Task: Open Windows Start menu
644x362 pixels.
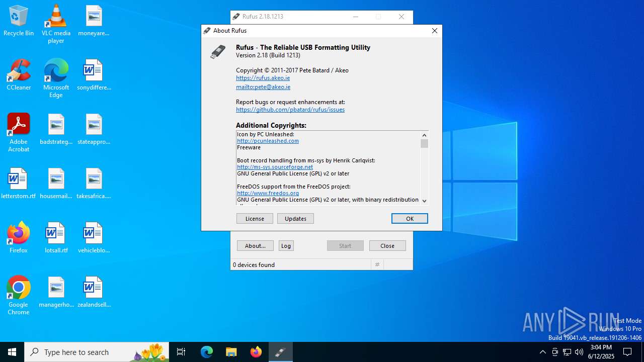Action: tap(12, 352)
